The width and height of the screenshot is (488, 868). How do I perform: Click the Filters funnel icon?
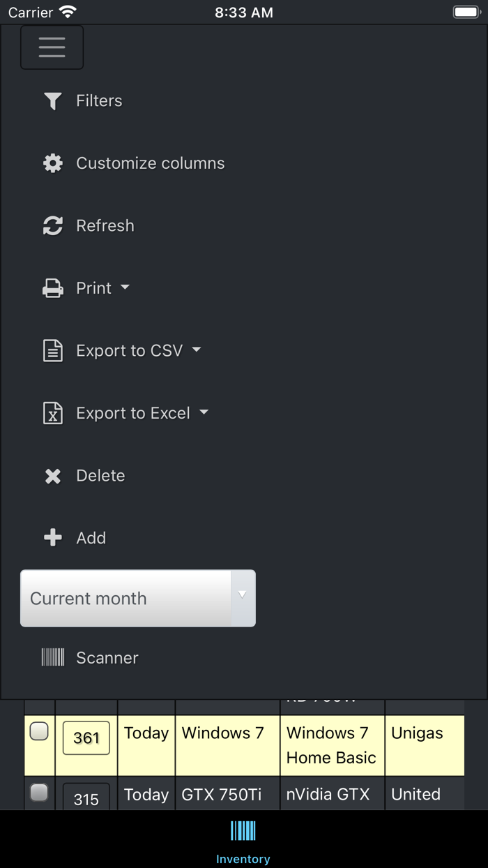53,101
